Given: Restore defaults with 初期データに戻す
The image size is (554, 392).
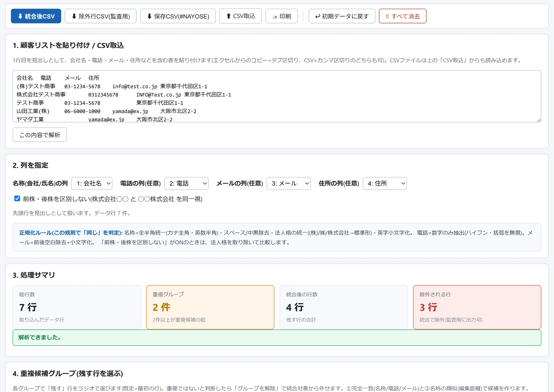Looking at the screenshot, I should (342, 16).
